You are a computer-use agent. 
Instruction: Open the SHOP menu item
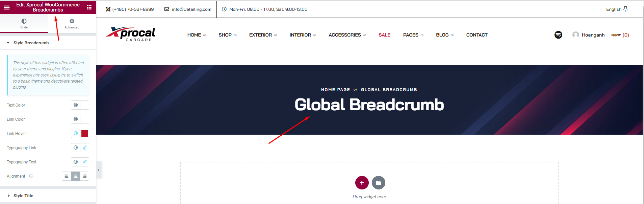pyautogui.click(x=225, y=35)
